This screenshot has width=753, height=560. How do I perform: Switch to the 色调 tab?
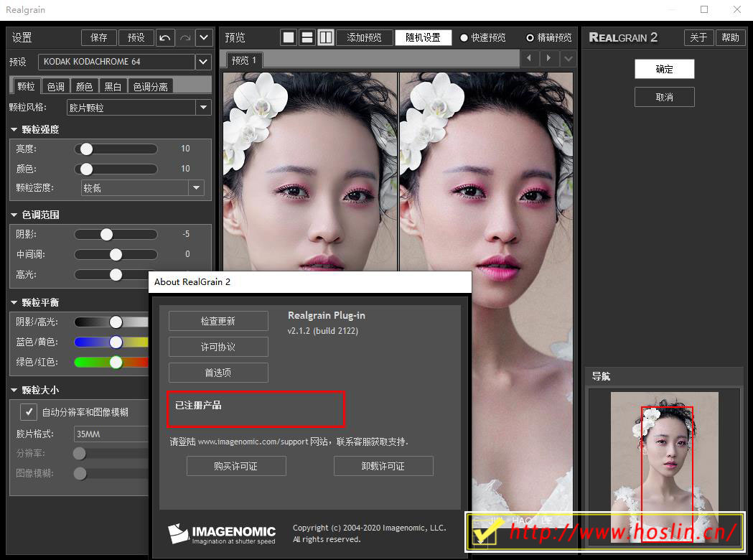(x=56, y=86)
